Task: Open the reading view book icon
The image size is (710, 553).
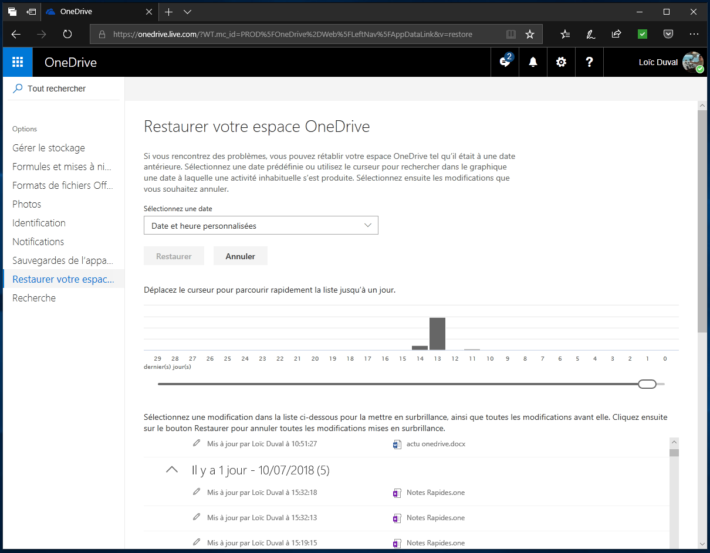Action: pyautogui.click(x=511, y=34)
